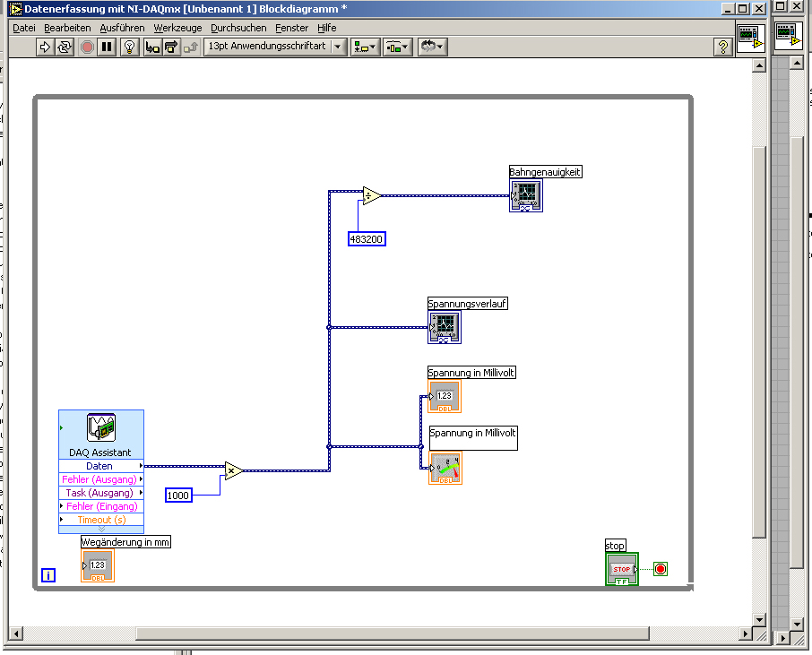Viewport: 812px width, 655px height.
Task: Click the Wegänderung in mm label
Action: coord(125,542)
